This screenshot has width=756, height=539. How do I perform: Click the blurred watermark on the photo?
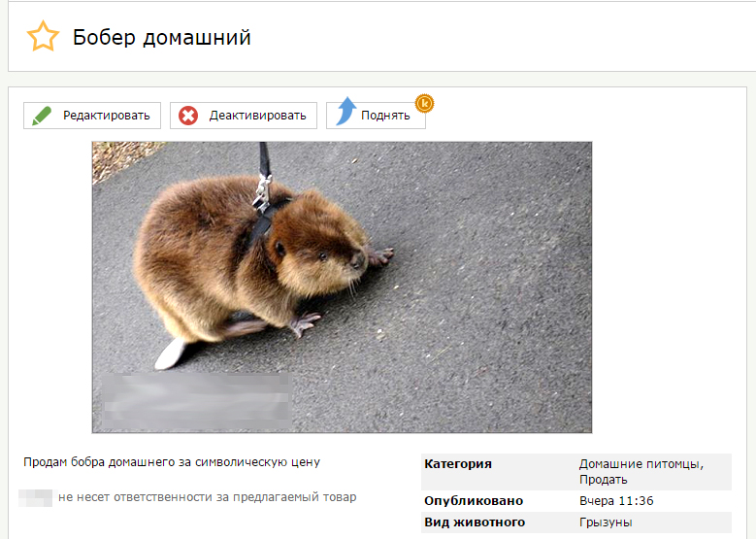(x=197, y=400)
